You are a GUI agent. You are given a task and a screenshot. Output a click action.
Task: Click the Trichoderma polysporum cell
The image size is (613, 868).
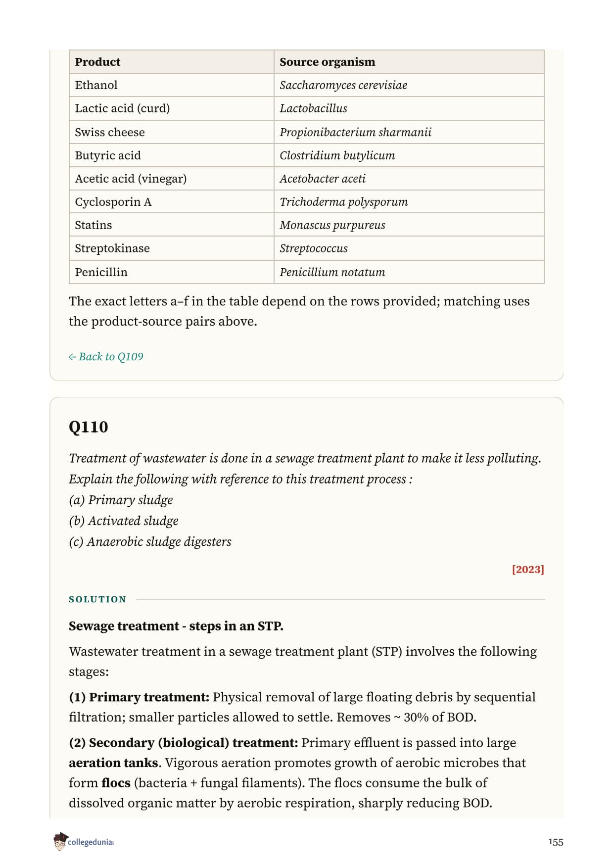click(x=409, y=202)
